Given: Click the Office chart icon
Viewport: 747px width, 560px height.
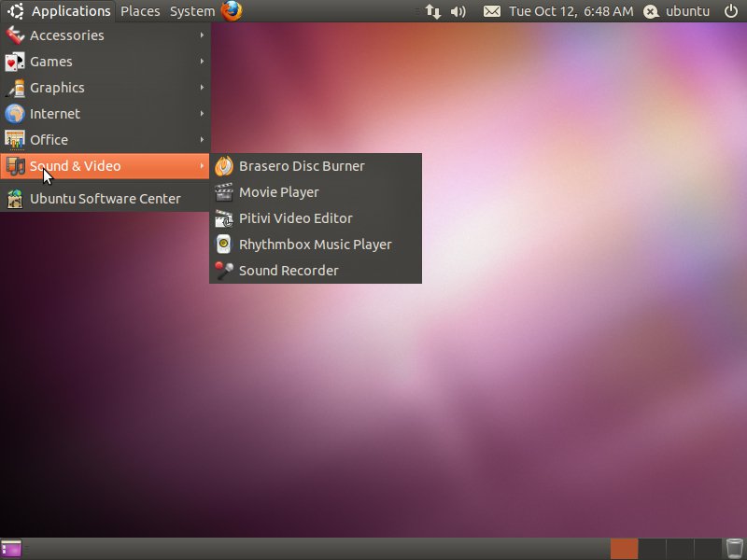Looking at the screenshot, I should 15,140.
